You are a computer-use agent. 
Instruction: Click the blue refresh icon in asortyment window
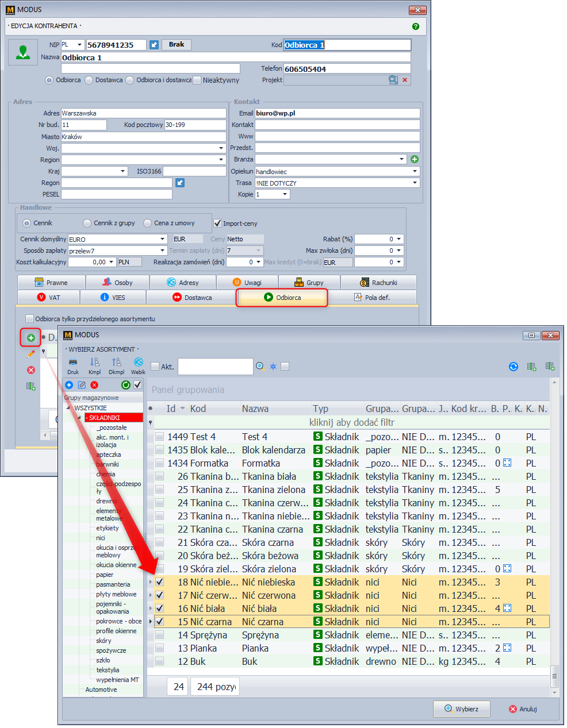point(514,367)
